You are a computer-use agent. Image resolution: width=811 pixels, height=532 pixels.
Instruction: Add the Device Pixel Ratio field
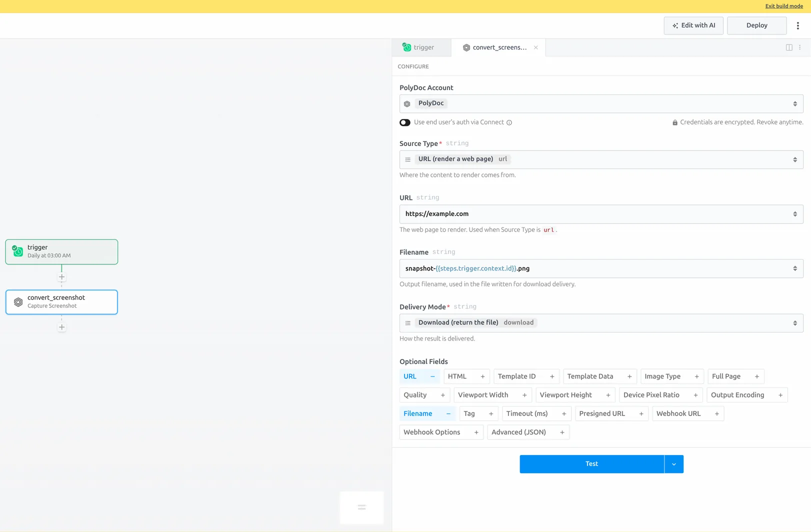pyautogui.click(x=695, y=395)
